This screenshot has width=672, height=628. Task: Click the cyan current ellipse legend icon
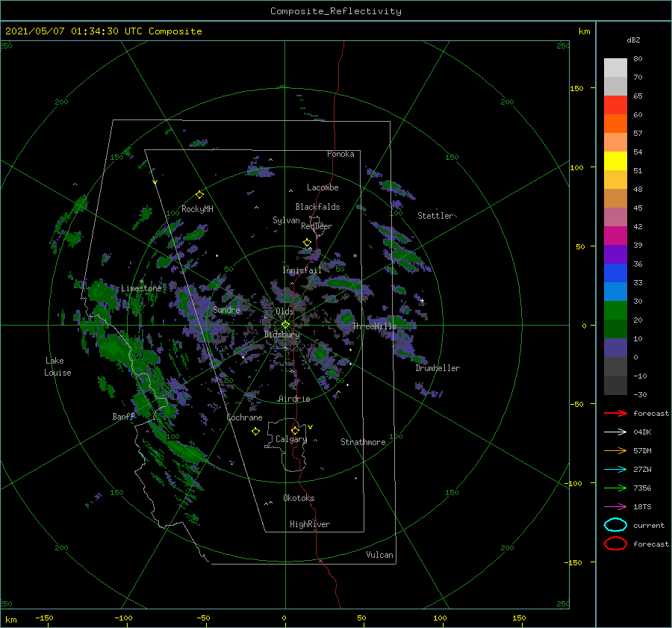coord(615,525)
